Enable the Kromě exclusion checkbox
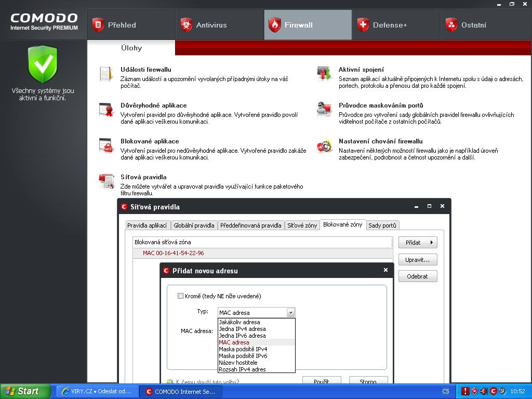 [181, 296]
